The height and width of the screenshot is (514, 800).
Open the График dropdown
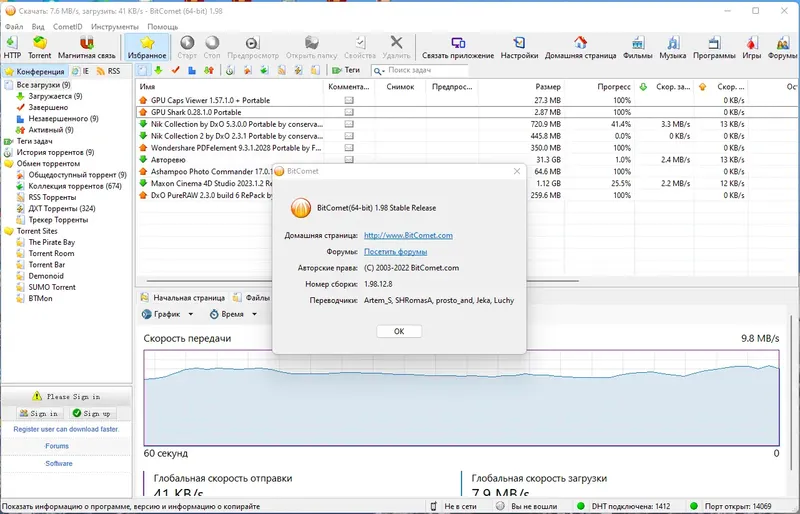click(168, 314)
